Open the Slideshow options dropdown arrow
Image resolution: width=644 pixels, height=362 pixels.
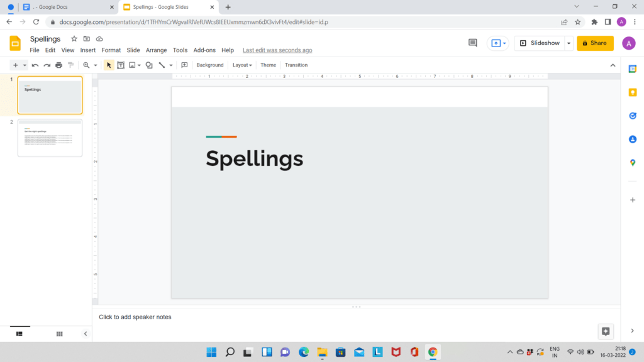(x=569, y=43)
